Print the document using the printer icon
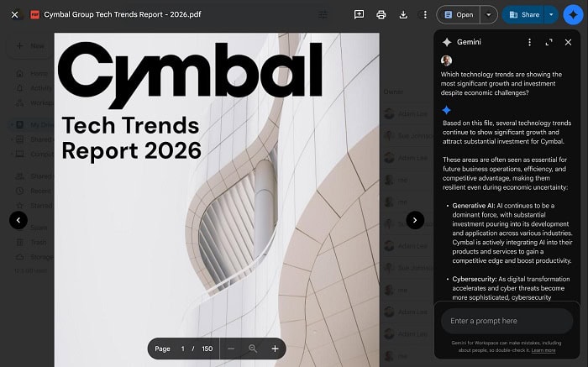The height and width of the screenshot is (367, 588). (x=381, y=14)
